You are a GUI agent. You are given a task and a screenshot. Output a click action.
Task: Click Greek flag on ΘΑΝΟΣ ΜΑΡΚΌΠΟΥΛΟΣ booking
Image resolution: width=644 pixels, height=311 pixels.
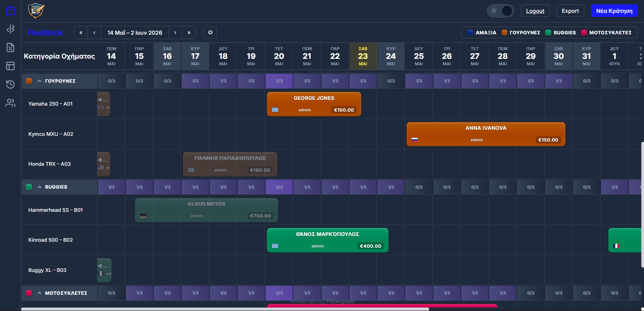pyautogui.click(x=275, y=246)
